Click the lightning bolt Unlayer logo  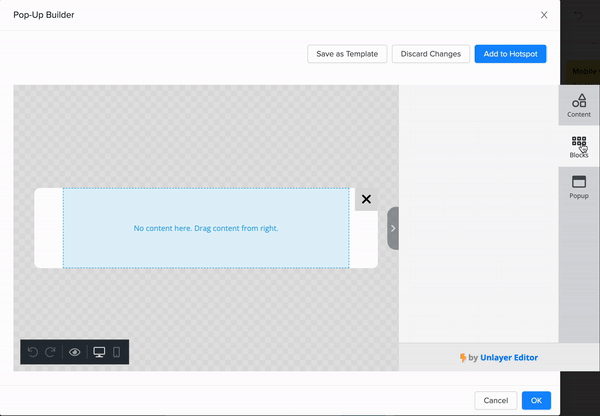tap(462, 357)
